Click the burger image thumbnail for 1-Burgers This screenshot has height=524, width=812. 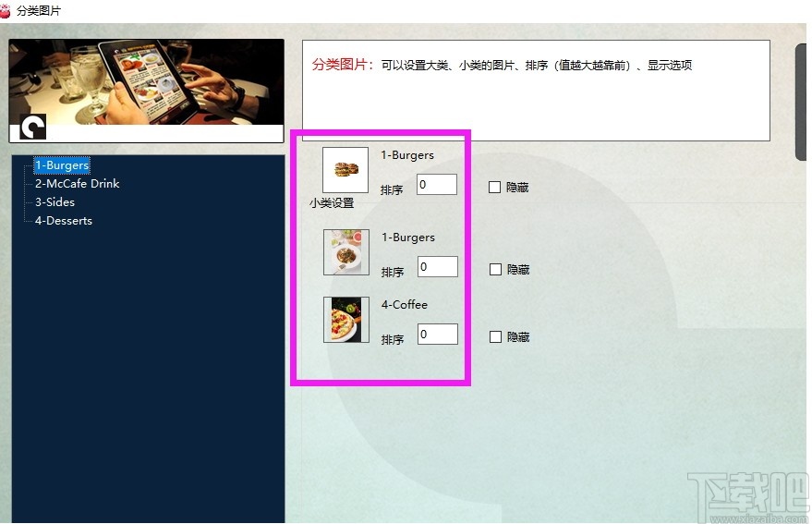click(x=345, y=170)
